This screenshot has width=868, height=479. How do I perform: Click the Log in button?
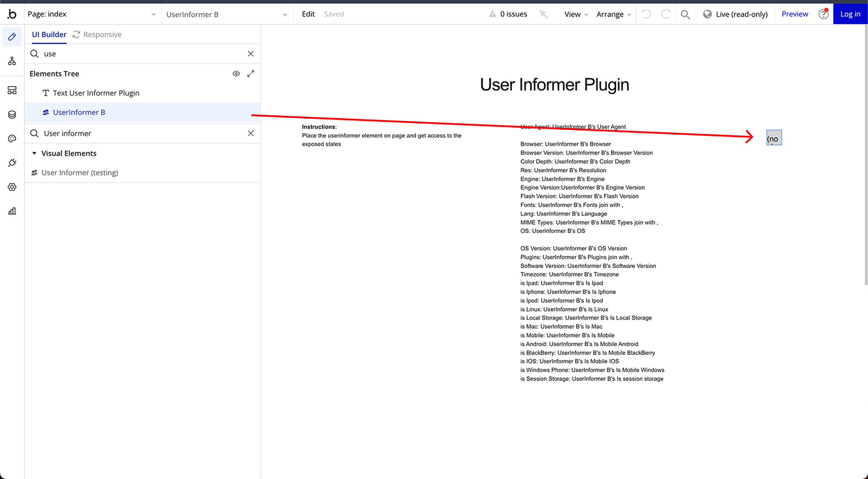coord(850,14)
